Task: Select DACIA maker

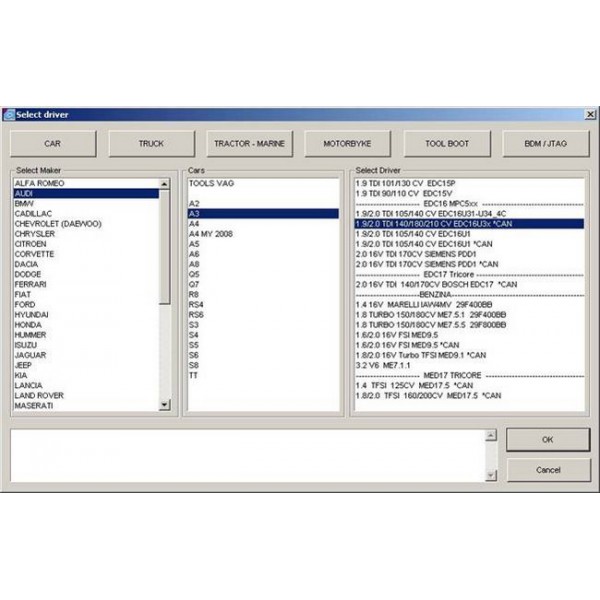Action: pos(86,264)
